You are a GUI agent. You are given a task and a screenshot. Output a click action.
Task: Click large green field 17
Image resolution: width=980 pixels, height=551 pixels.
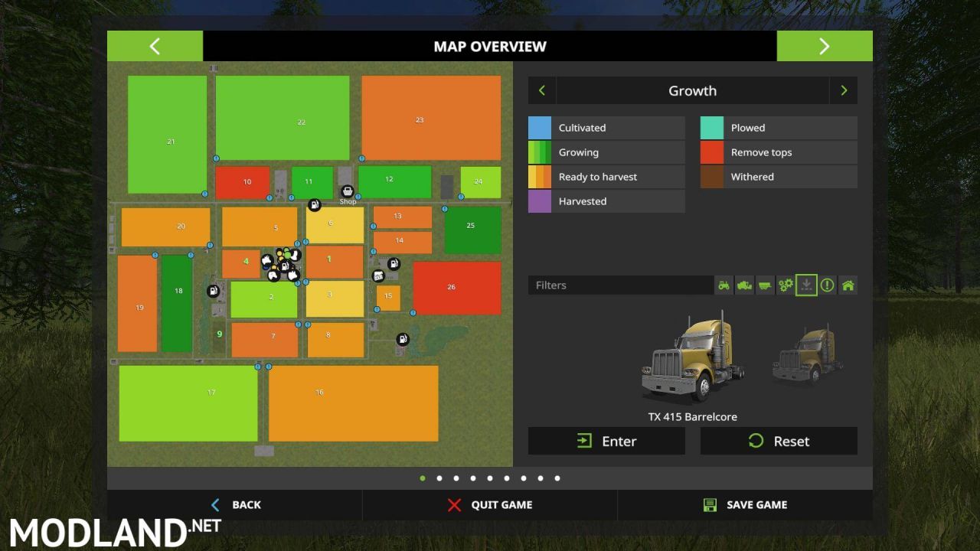click(x=188, y=403)
